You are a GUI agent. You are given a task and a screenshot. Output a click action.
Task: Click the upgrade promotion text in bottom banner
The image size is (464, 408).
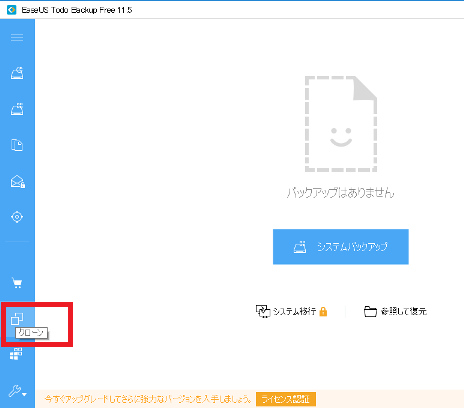pyautogui.click(x=148, y=399)
